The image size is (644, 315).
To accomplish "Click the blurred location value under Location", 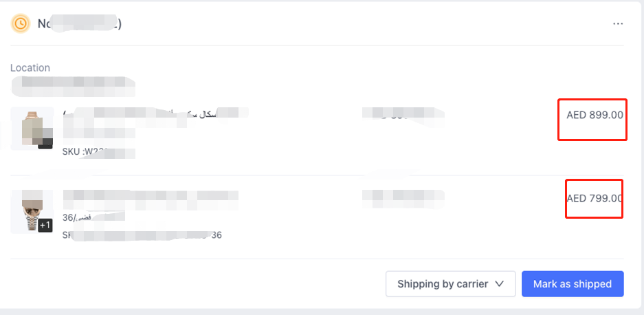I will (x=73, y=86).
